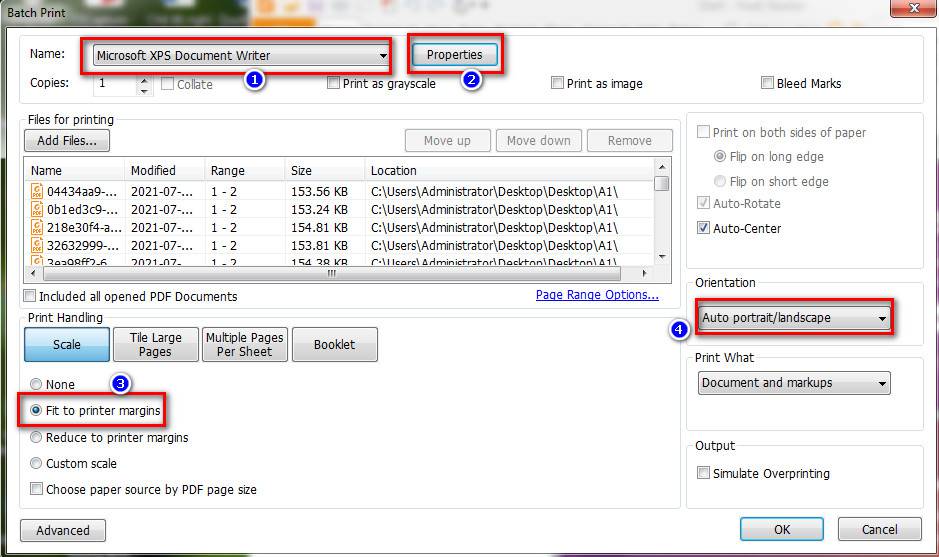Viewport: 939px width, 557px height.
Task: Select the PDF file icon for 218e30f4-a
Action: point(37,227)
